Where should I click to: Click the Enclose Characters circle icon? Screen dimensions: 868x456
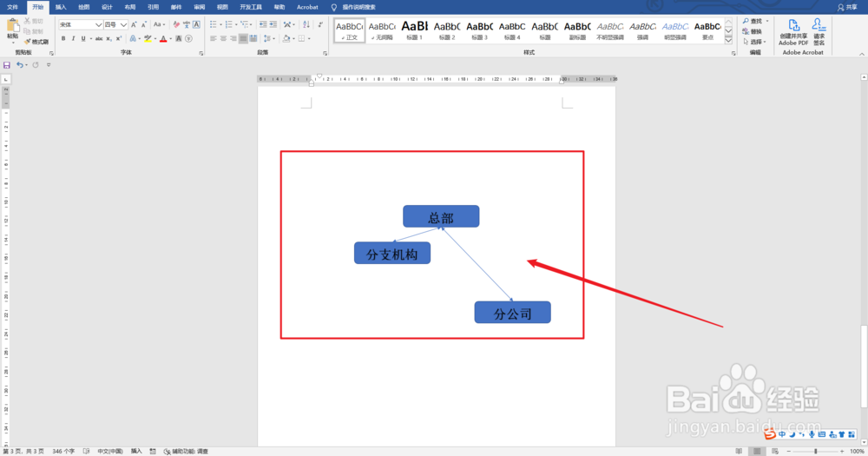188,39
